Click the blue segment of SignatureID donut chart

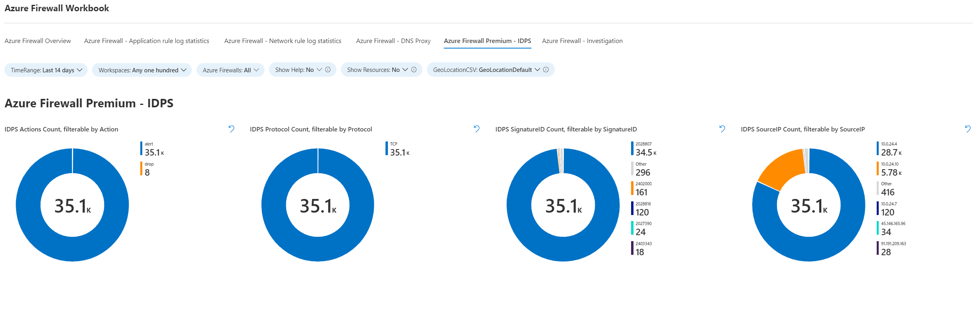click(x=563, y=249)
